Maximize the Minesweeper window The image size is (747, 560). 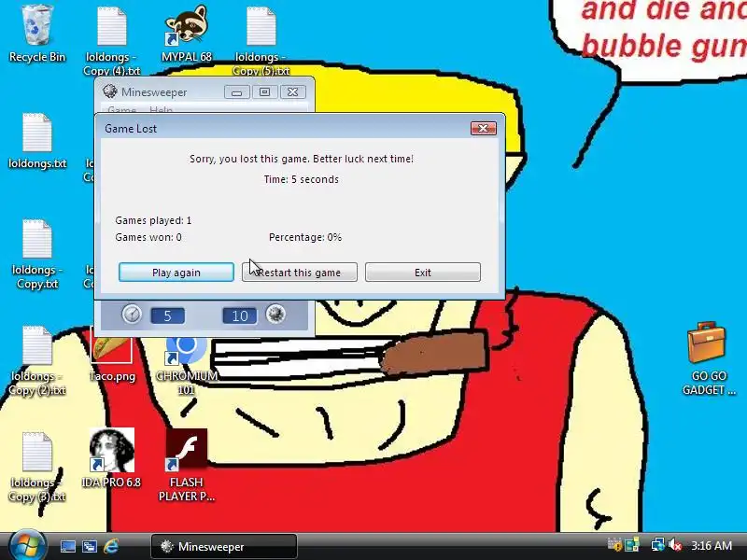pos(265,91)
